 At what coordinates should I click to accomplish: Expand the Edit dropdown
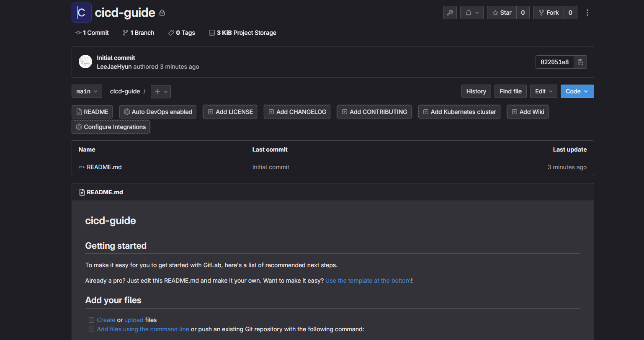pyautogui.click(x=544, y=91)
